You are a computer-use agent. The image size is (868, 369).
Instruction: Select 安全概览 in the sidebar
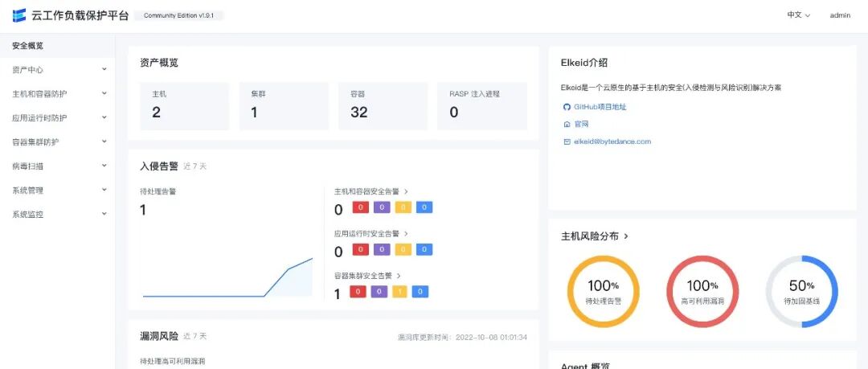click(x=58, y=46)
